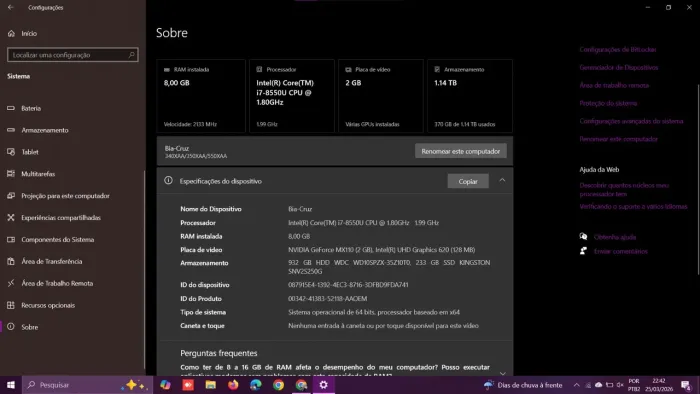Viewport: 700px width, 394px height.
Task: Click the Obtenha ajuda chat icon
Action: pyautogui.click(x=583, y=236)
